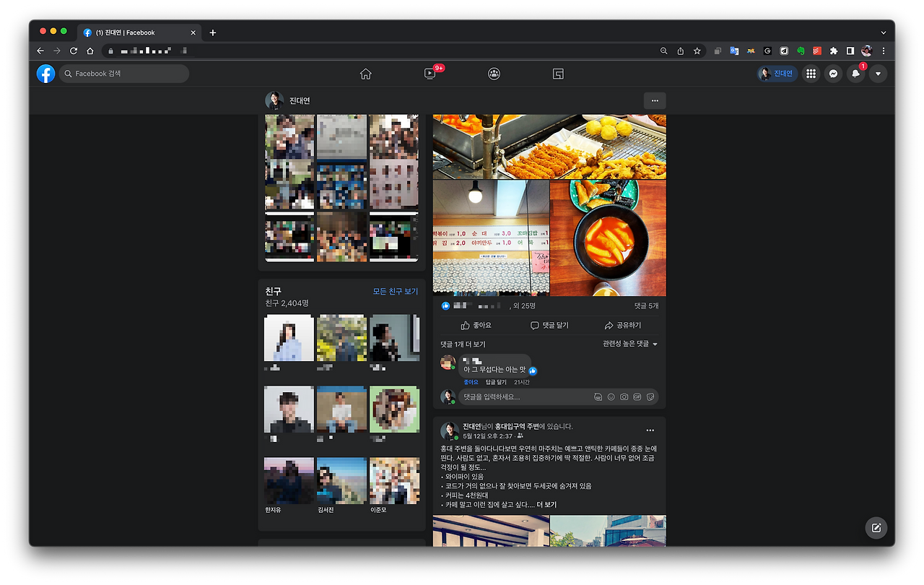Image resolution: width=924 pixels, height=585 pixels.
Task: Open the fried food photo in the post
Action: tap(549, 147)
